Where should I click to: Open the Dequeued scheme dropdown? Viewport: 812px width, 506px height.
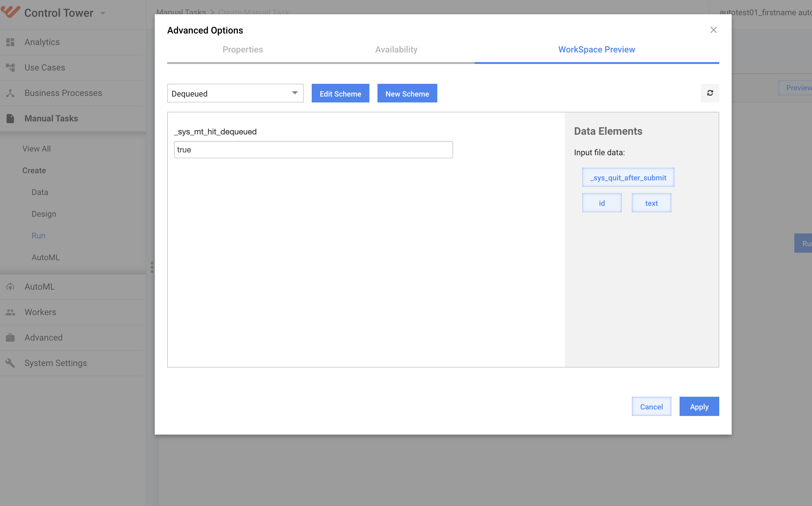[x=235, y=93]
